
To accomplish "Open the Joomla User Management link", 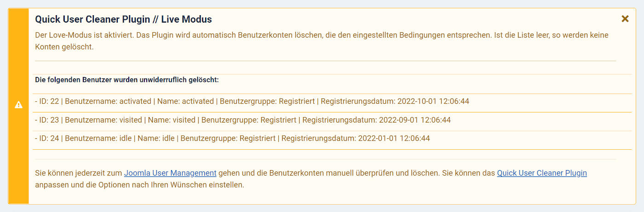I will [x=170, y=173].
